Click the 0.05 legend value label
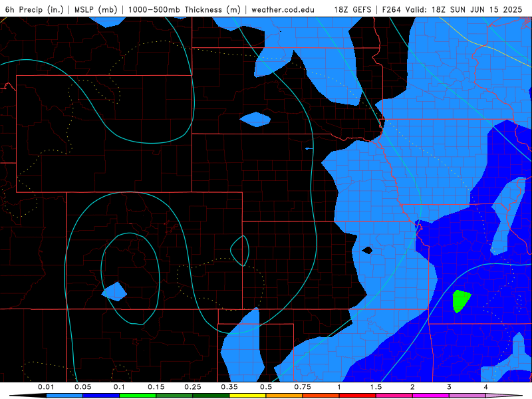Viewport: 532px width, 399px height. tap(82, 387)
